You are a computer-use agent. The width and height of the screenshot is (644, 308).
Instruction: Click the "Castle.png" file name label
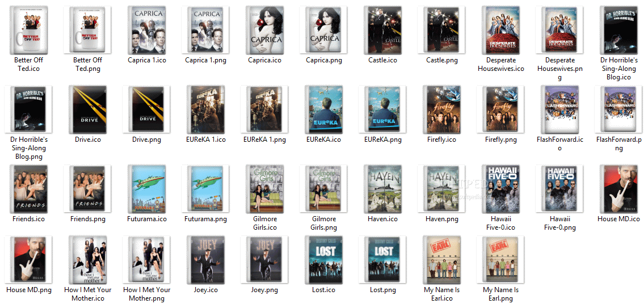(x=443, y=60)
